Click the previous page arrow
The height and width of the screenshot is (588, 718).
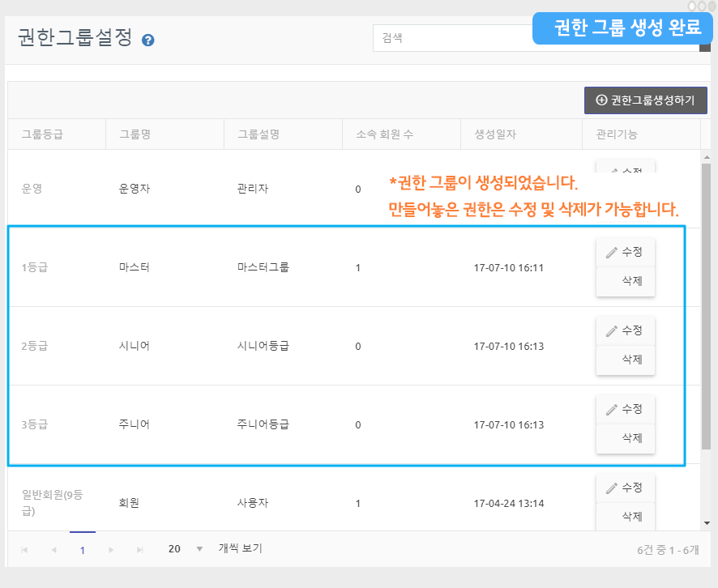[53, 550]
